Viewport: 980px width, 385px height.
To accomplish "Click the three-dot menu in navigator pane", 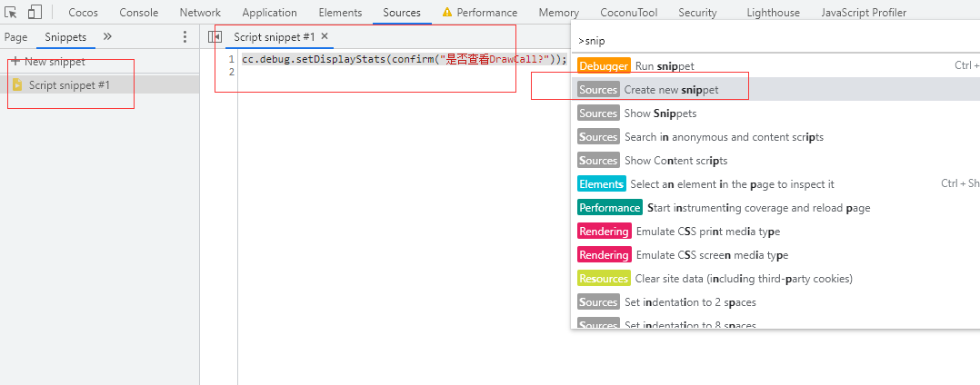I will click(185, 37).
